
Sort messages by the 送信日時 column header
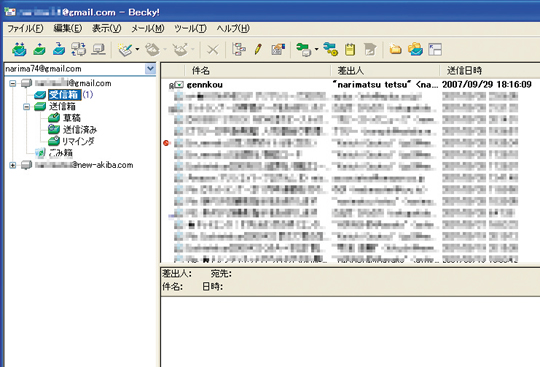490,71
